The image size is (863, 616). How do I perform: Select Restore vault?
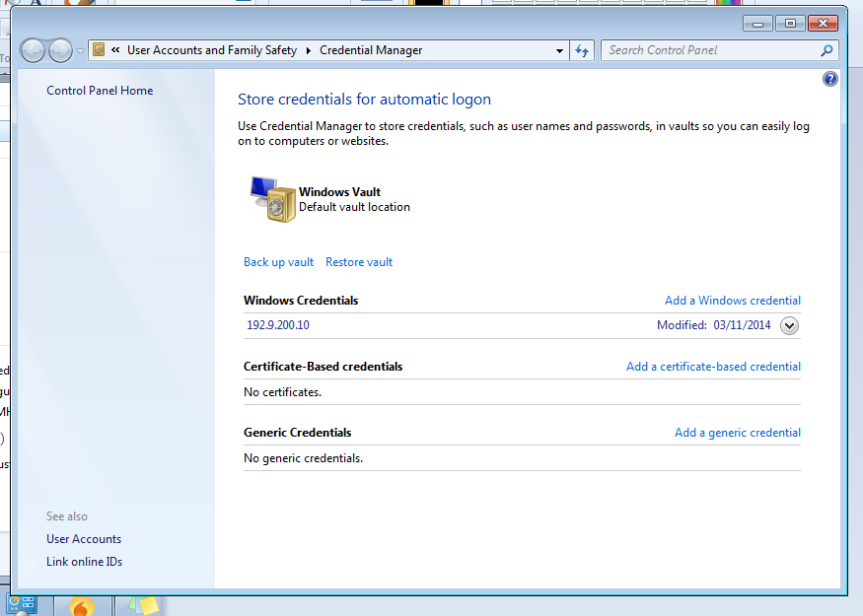pyautogui.click(x=358, y=261)
